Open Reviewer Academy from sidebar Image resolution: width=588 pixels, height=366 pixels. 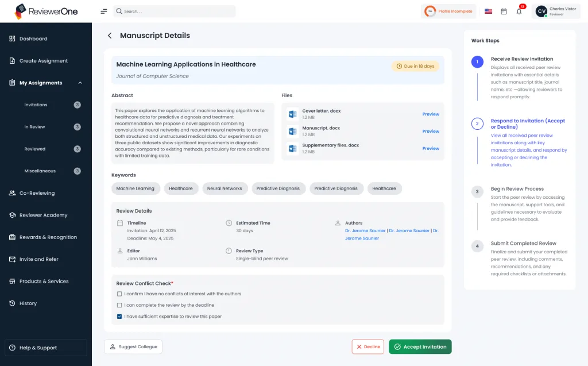[x=43, y=215]
